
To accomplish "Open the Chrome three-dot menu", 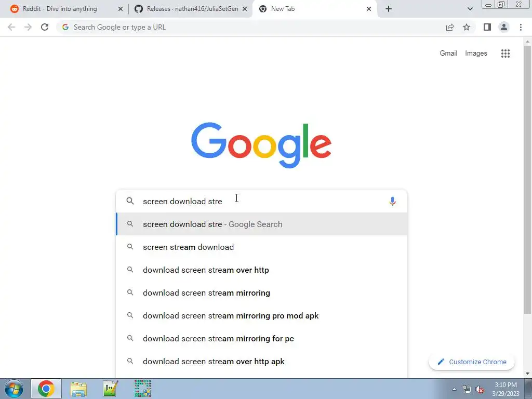I will 521,27.
